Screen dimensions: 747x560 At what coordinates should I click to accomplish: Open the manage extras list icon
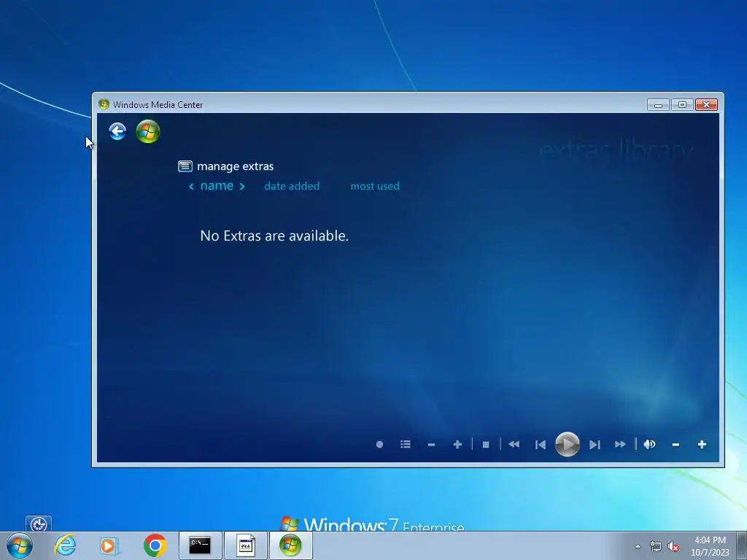[185, 166]
